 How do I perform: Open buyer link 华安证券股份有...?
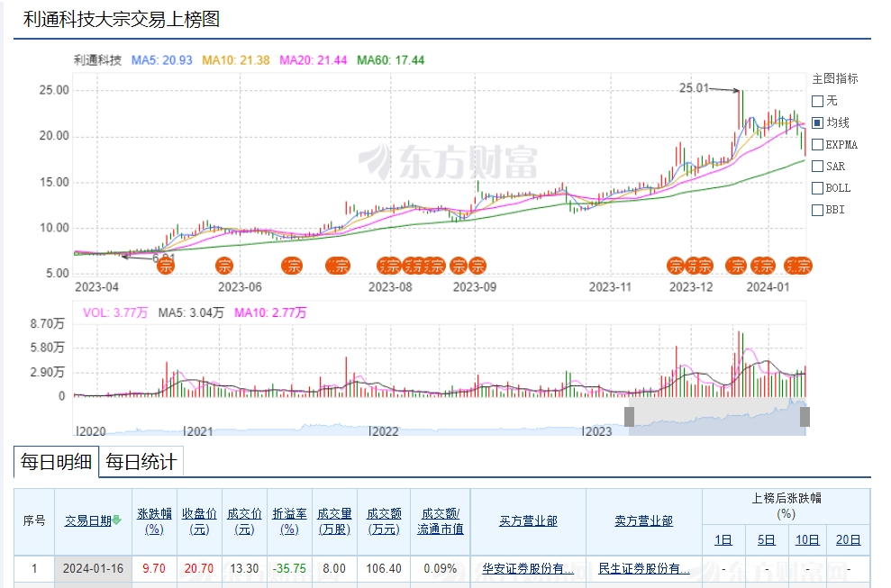[527, 569]
